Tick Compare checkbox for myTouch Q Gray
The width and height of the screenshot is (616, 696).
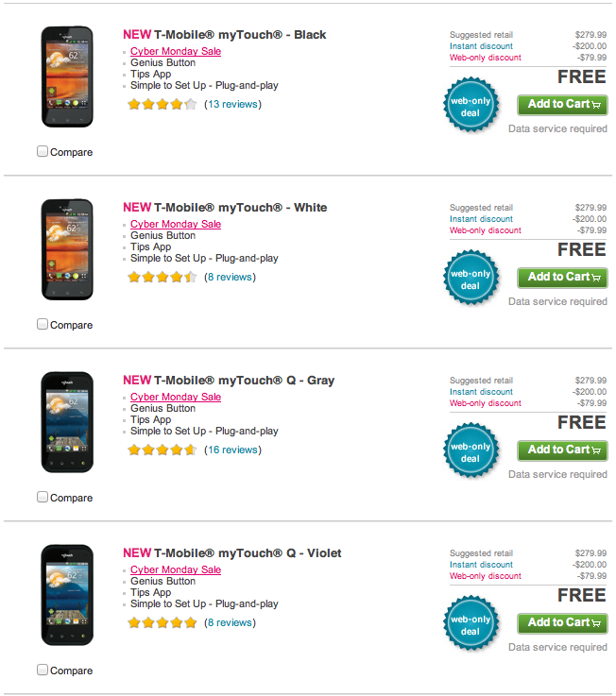(x=43, y=497)
